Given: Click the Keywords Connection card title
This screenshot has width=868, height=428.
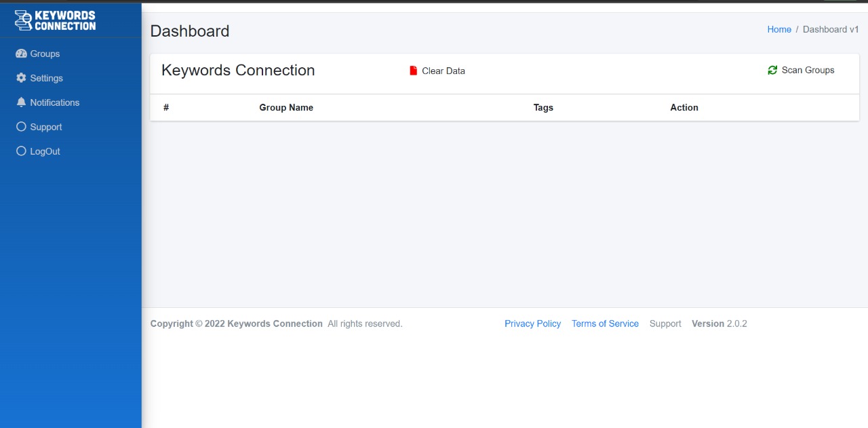Looking at the screenshot, I should 238,71.
